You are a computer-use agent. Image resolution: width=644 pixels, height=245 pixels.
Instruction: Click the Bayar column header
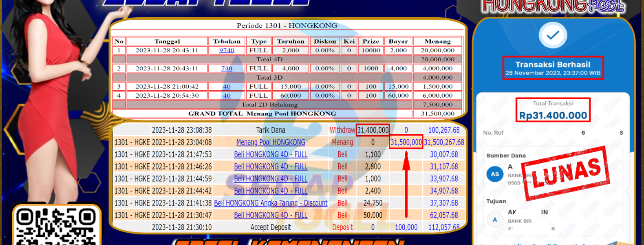[398, 41]
